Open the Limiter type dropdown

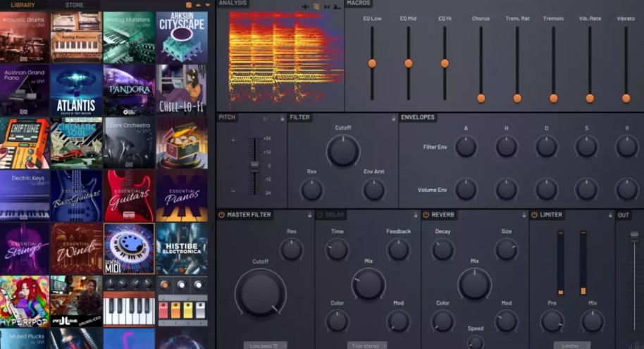[x=572, y=345]
